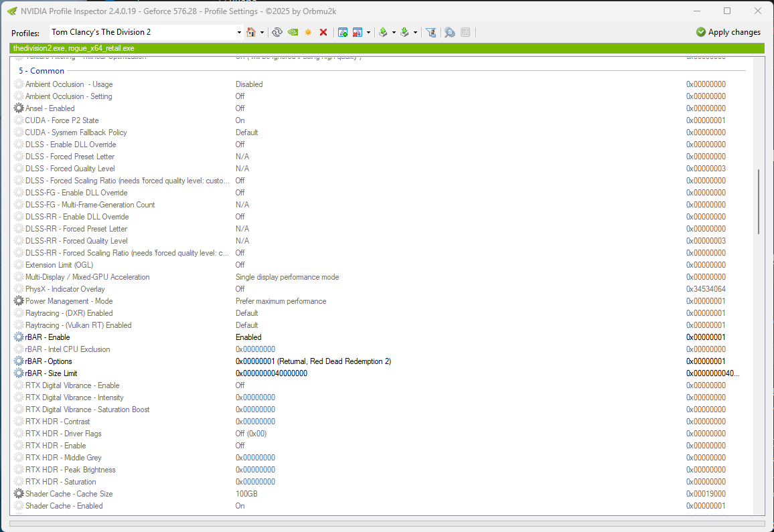Open dropdown arrow beside remove application icon
The width and height of the screenshot is (774, 532).
(368, 33)
